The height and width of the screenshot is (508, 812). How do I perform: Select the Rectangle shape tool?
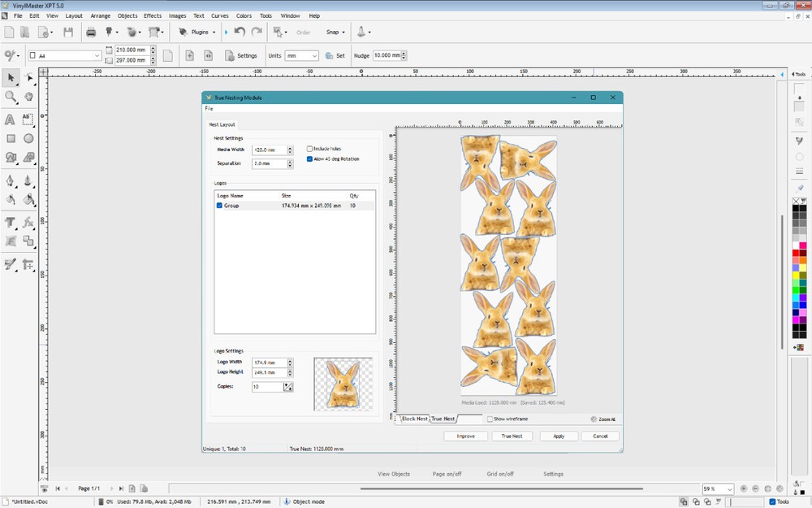coord(10,139)
